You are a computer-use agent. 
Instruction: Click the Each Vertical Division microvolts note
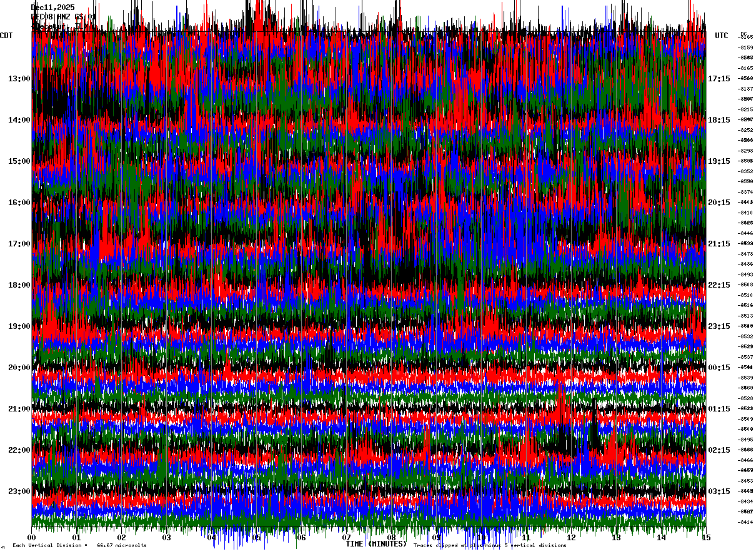(79, 545)
